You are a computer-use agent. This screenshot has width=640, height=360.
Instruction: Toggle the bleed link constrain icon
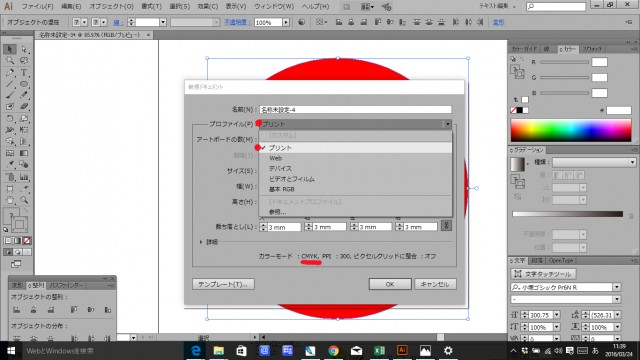click(x=446, y=226)
